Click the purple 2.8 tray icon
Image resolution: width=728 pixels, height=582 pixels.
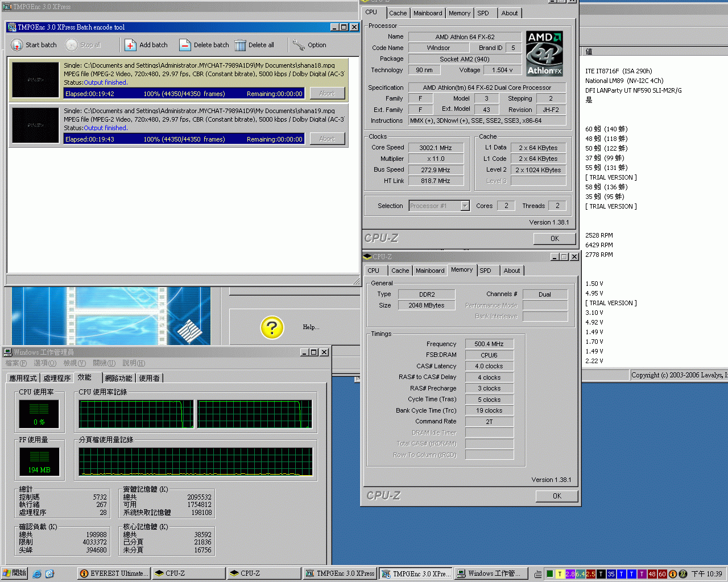pyautogui.click(x=570, y=574)
